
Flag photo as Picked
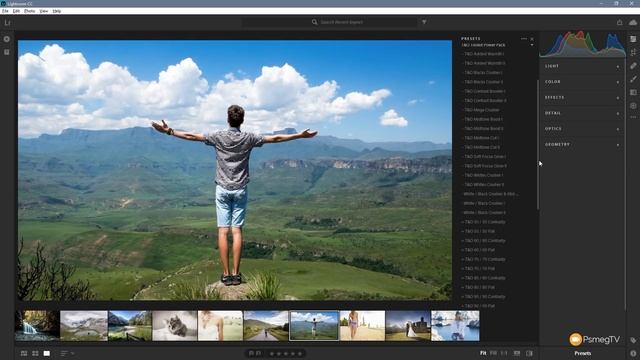coord(251,353)
